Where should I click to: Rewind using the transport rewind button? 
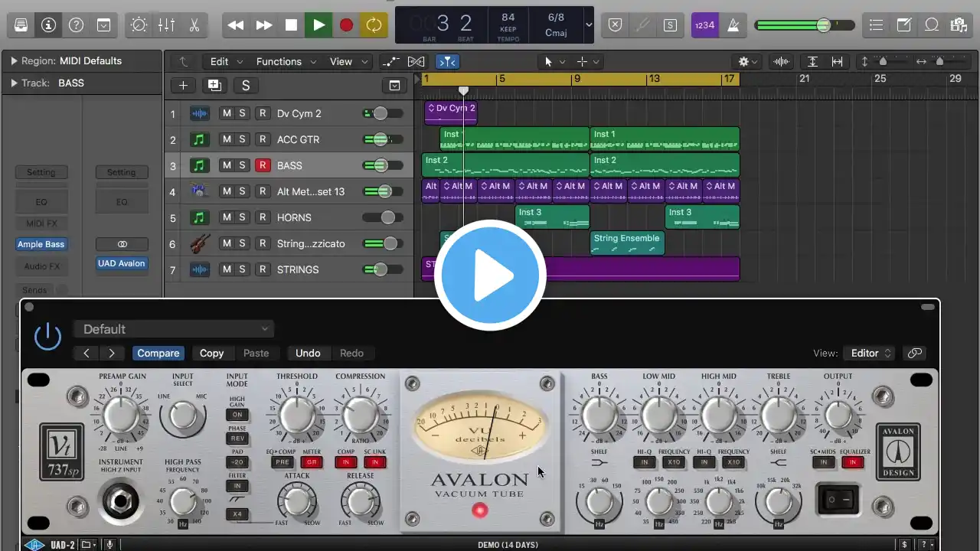click(x=236, y=25)
